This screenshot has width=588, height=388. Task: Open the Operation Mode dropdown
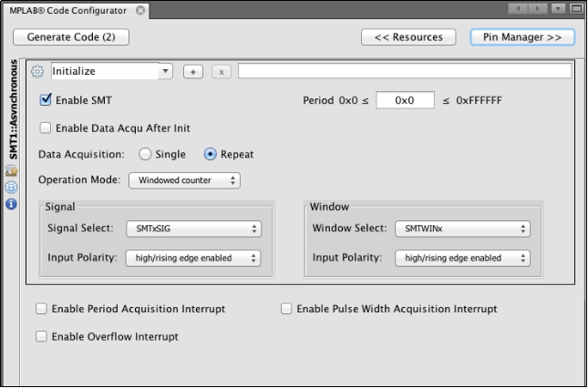184,180
